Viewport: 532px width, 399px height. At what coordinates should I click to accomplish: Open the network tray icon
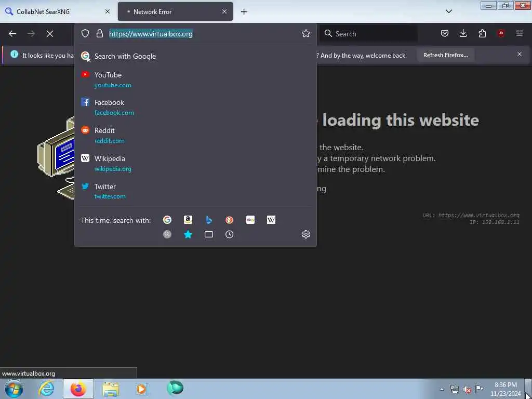point(455,389)
